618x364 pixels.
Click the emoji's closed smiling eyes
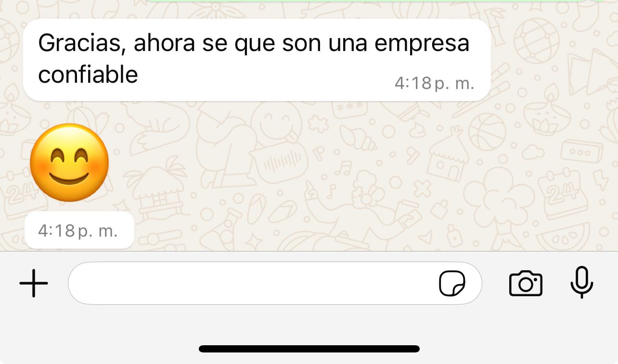[x=70, y=156]
